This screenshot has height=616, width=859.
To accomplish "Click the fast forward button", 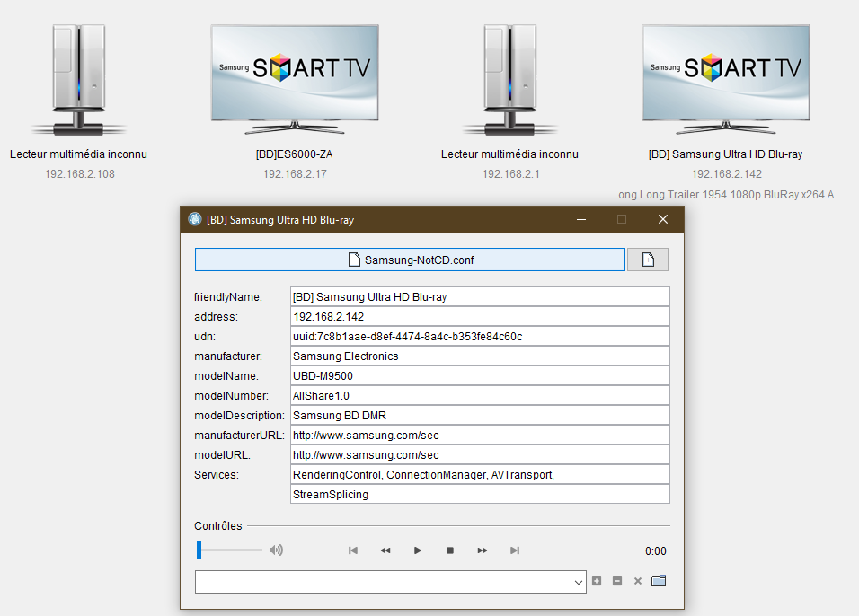I will click(x=483, y=550).
